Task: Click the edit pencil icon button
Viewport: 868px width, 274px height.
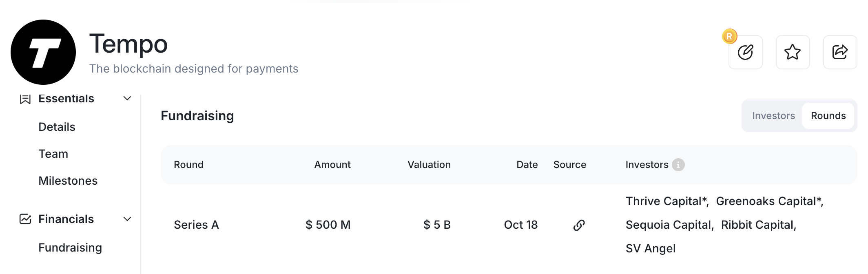Action: pyautogui.click(x=746, y=52)
